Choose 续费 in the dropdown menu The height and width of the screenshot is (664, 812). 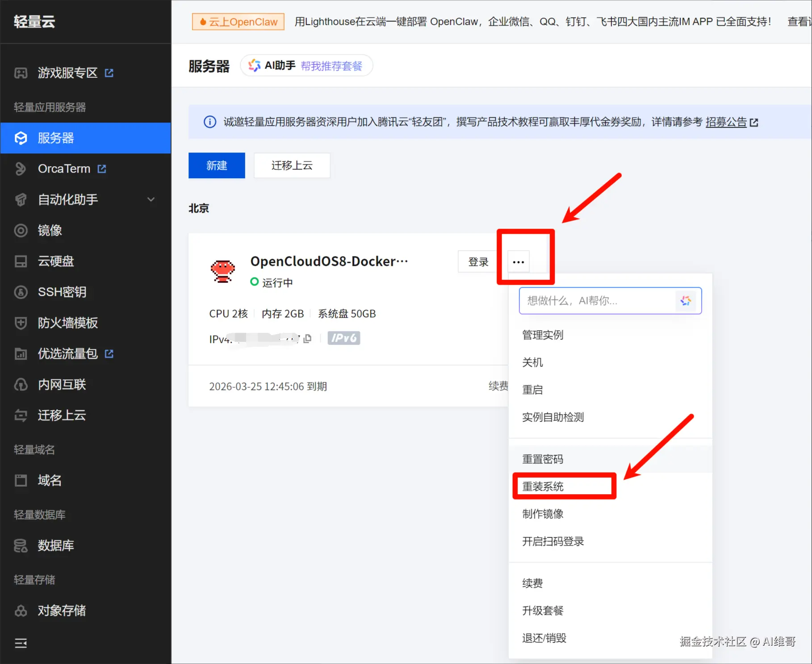click(x=610, y=584)
